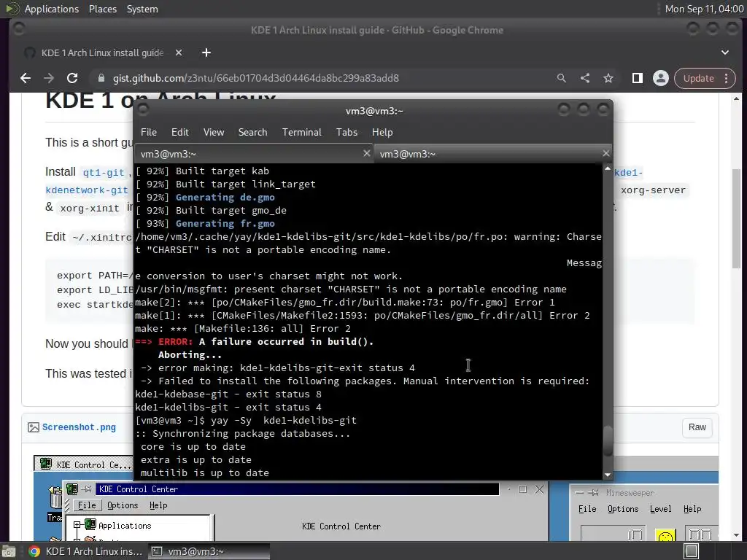Click terminal scrollbar down arrow
The height and width of the screenshot is (560, 747).
608,475
